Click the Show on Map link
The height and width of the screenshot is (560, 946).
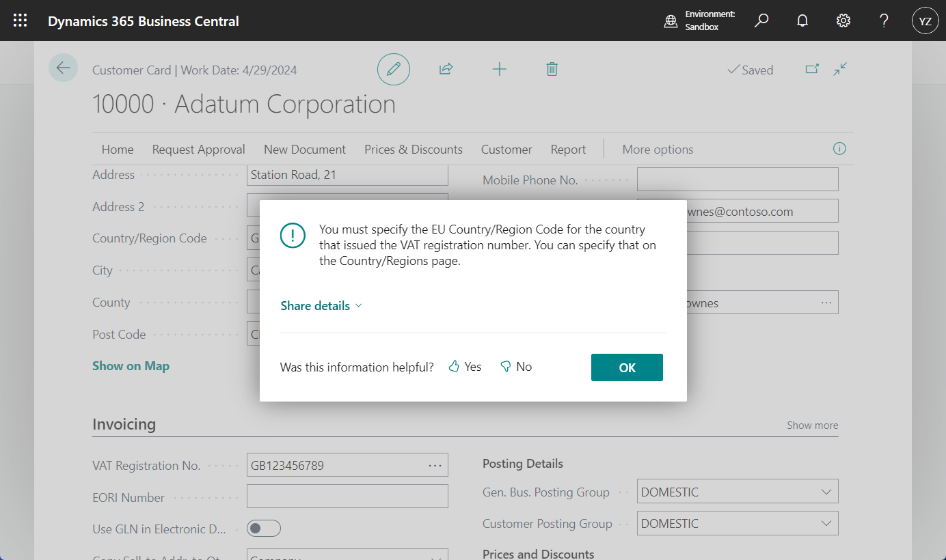tap(131, 365)
